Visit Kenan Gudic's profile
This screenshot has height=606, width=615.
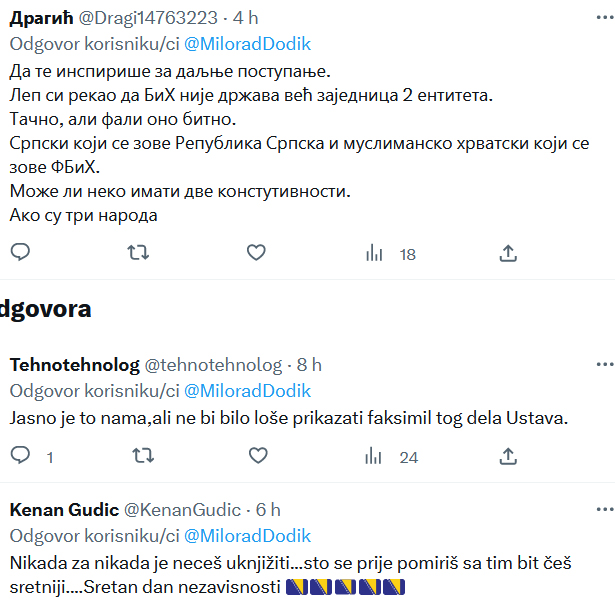(64, 510)
